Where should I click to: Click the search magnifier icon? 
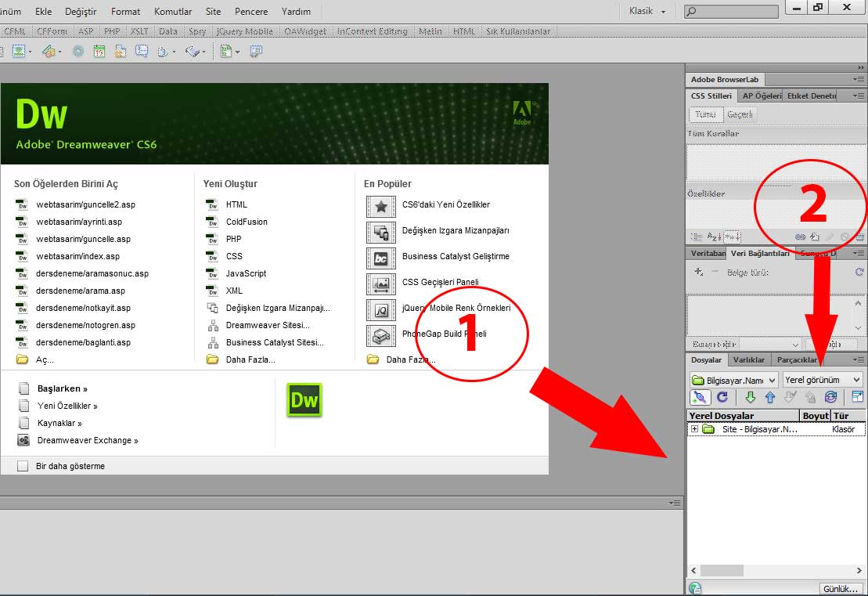(x=691, y=11)
